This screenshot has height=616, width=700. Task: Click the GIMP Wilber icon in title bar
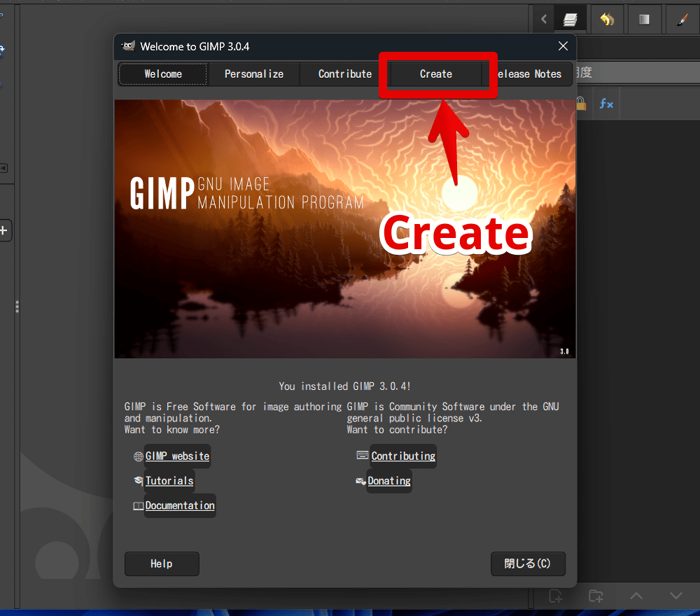[x=128, y=46]
